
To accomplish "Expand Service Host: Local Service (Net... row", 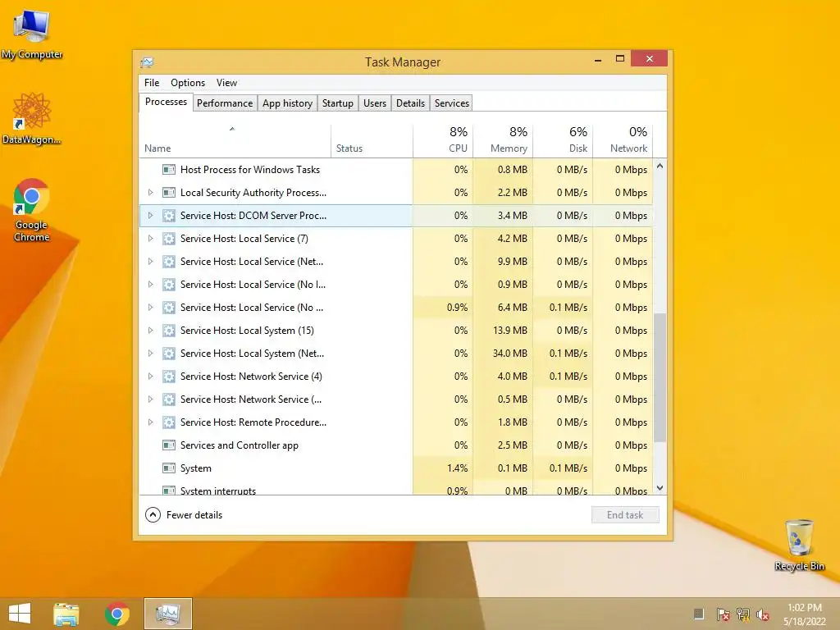I will click(x=151, y=262).
